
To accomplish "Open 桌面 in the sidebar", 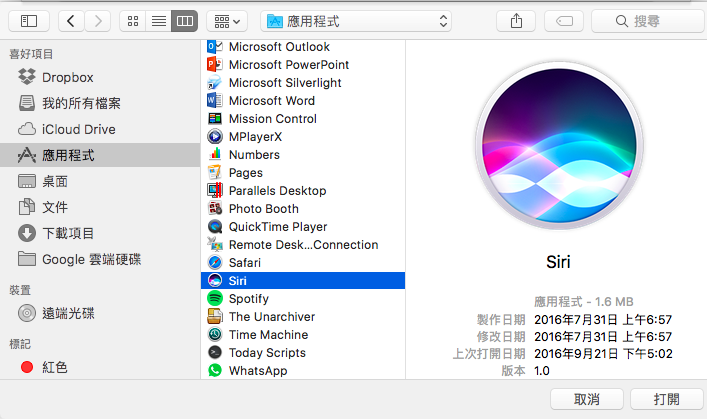I will point(100,181).
